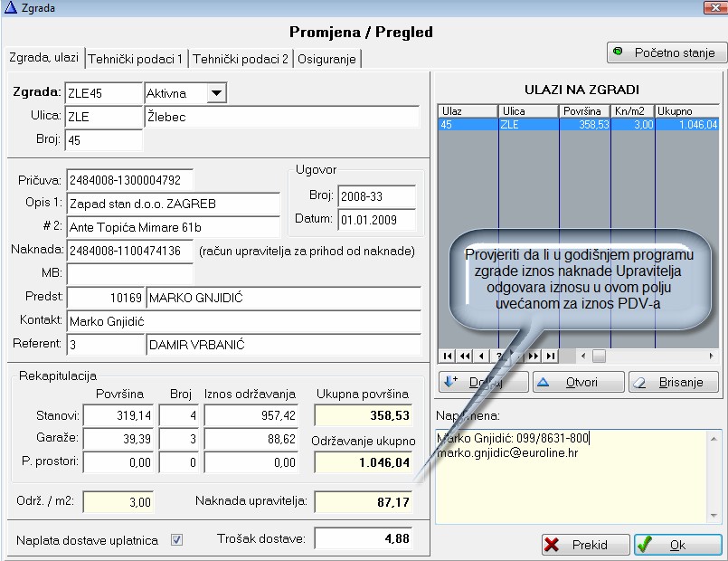
Task: Click right arrow of ulazi horizontal scrollbar
Action: coord(711,357)
